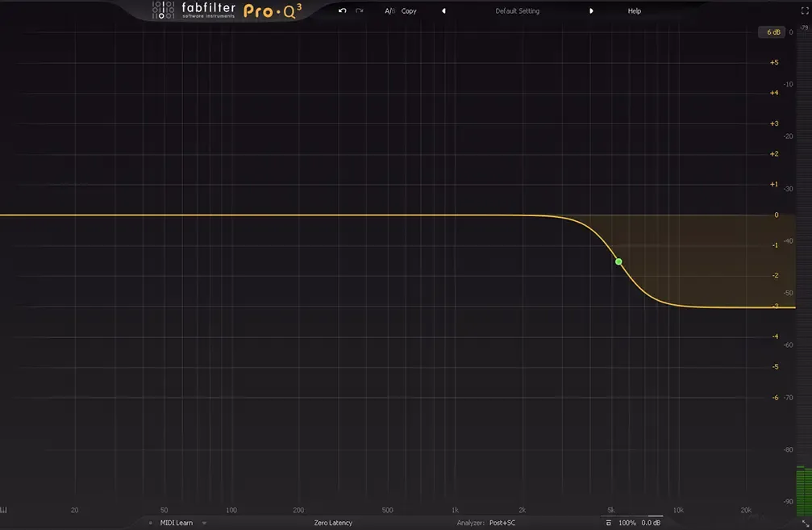Toggle the A/B state switch

click(x=389, y=10)
